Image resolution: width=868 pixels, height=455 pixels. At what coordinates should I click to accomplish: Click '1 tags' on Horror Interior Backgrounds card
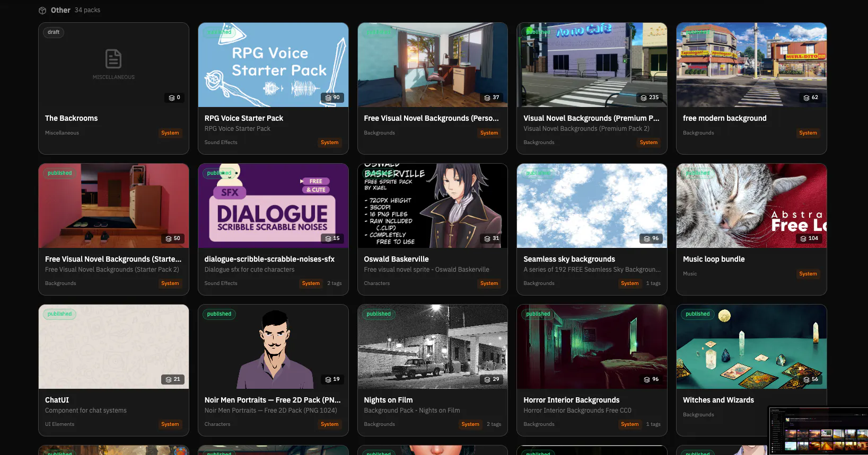pyautogui.click(x=653, y=424)
